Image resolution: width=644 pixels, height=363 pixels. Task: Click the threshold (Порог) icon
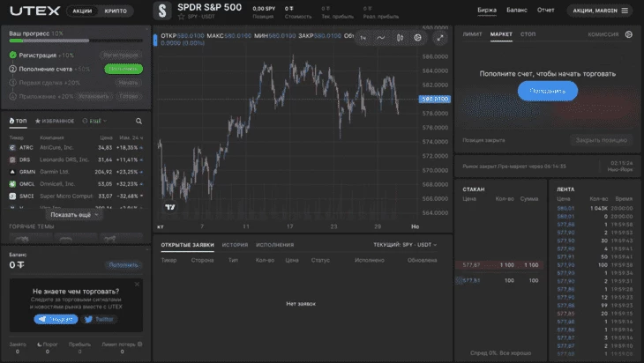point(40,344)
